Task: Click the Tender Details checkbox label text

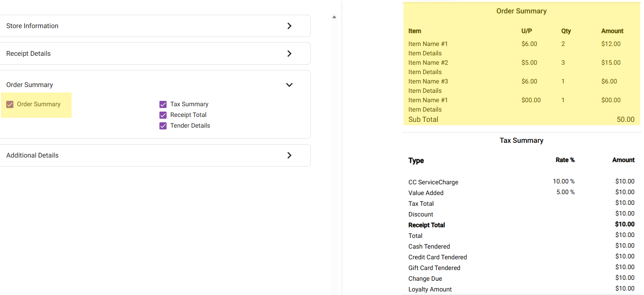Action: coord(190,126)
